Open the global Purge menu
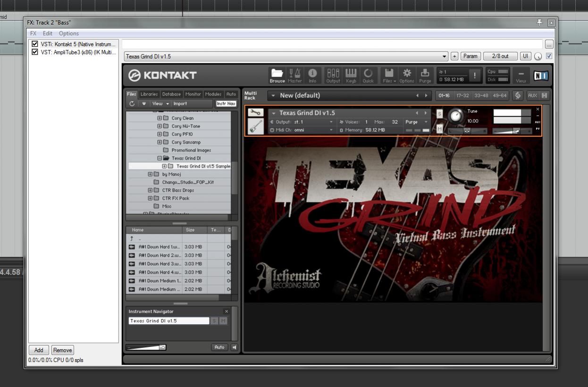This screenshot has width=588, height=387. 425,75
